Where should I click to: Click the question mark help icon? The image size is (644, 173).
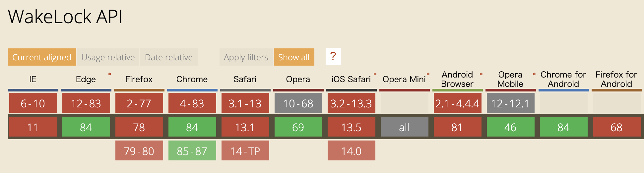(333, 57)
